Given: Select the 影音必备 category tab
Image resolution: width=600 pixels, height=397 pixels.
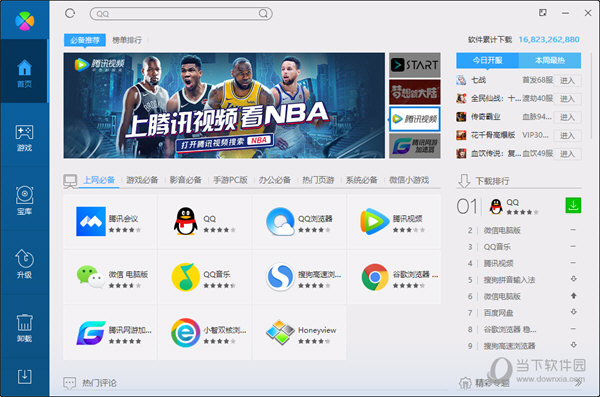Looking at the screenshot, I should [186, 180].
